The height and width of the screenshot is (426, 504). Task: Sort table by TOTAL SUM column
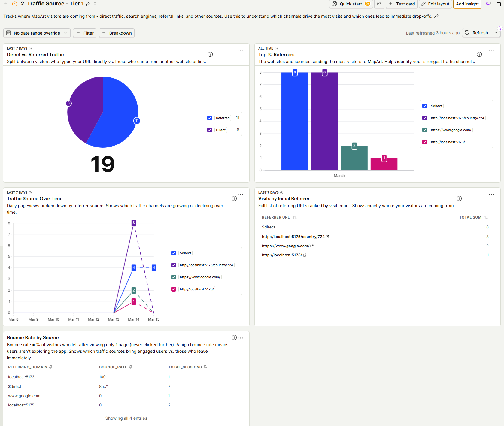pos(486,217)
